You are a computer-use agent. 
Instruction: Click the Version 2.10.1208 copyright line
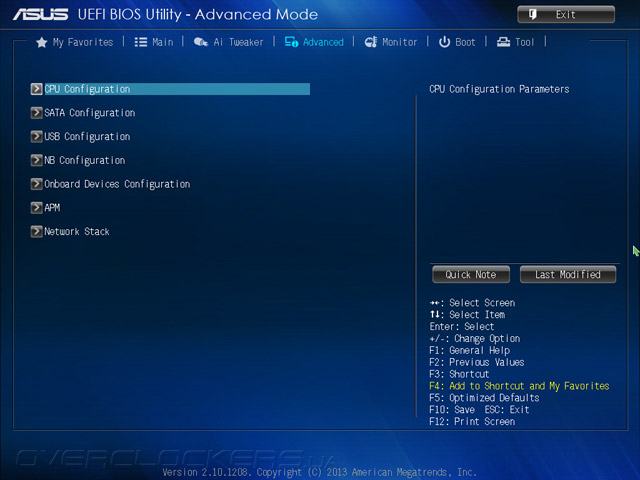[320, 473]
